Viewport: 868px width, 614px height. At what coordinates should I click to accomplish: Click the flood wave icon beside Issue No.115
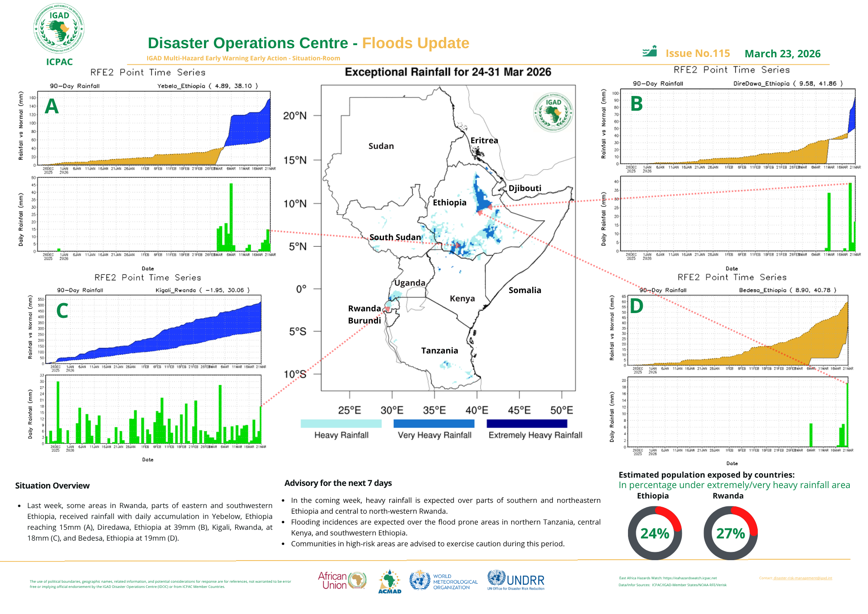point(650,52)
